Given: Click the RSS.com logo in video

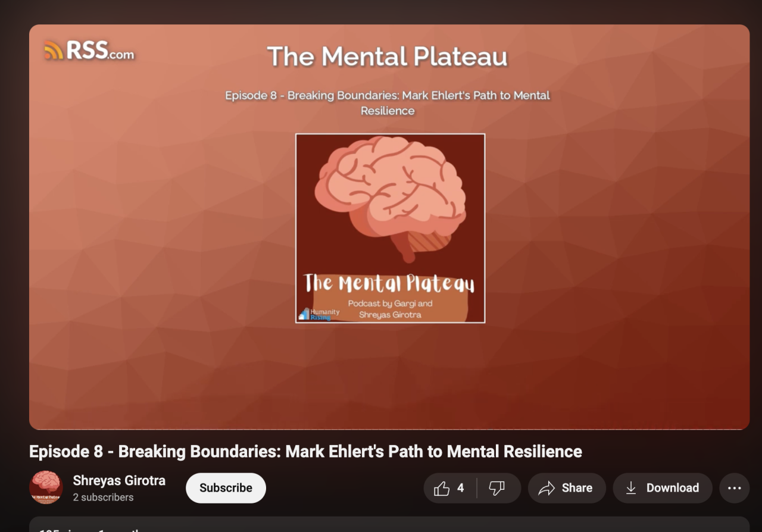Looking at the screenshot, I should pyautogui.click(x=89, y=51).
